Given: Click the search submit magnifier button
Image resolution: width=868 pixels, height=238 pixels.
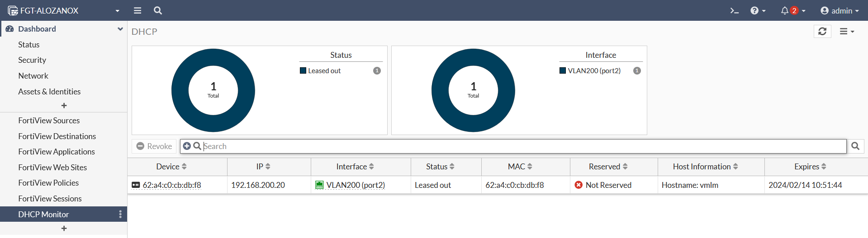Looking at the screenshot, I should pyautogui.click(x=855, y=146).
